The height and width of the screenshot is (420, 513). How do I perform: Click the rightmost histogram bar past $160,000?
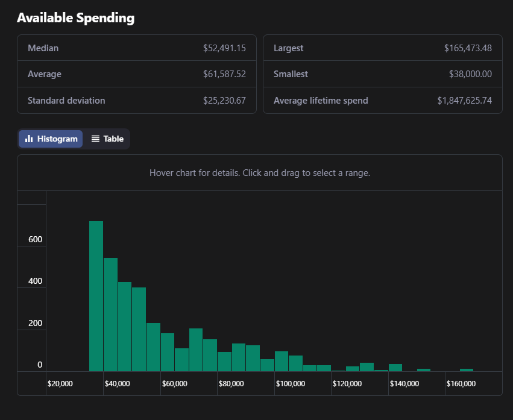(467, 369)
